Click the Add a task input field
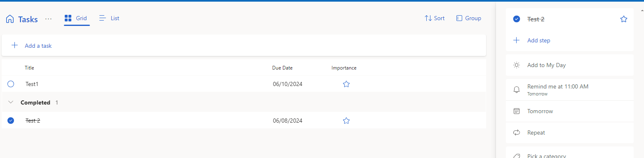The width and height of the screenshot is (644, 158). (244, 45)
